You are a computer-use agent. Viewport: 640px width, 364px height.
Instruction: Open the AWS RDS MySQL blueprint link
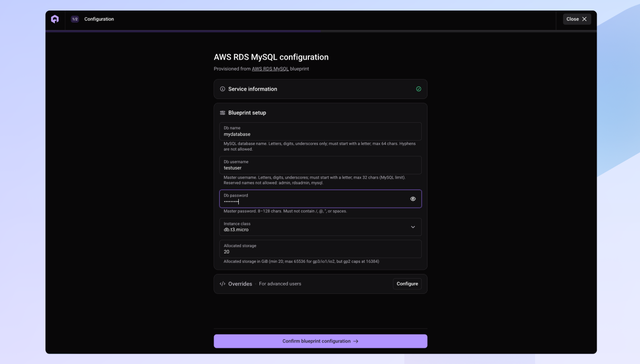pyautogui.click(x=270, y=69)
